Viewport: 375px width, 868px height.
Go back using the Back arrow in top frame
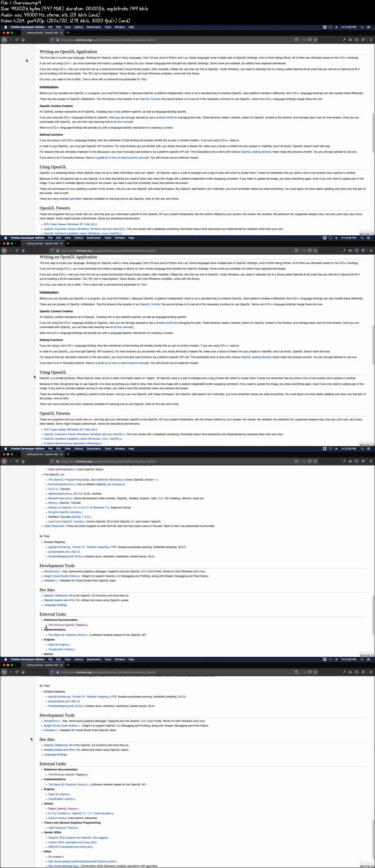(4, 40)
